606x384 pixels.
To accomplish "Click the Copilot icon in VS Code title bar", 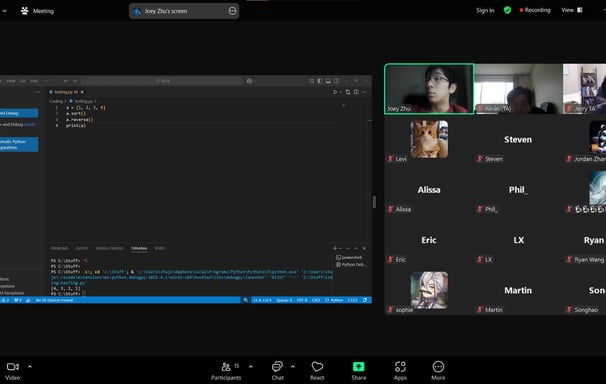I will tap(249, 81).
